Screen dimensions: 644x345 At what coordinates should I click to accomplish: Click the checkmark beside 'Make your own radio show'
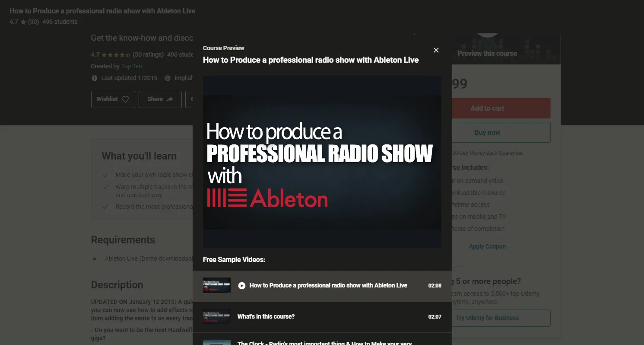tap(106, 175)
